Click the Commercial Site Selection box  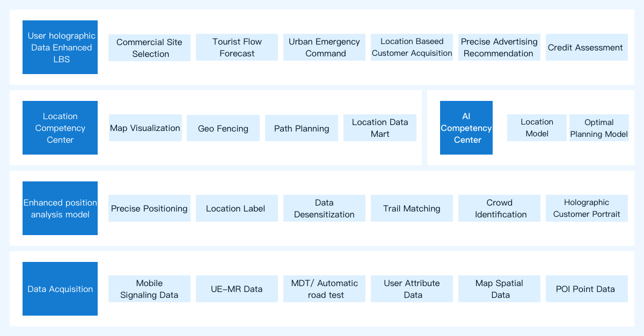pyautogui.click(x=149, y=48)
